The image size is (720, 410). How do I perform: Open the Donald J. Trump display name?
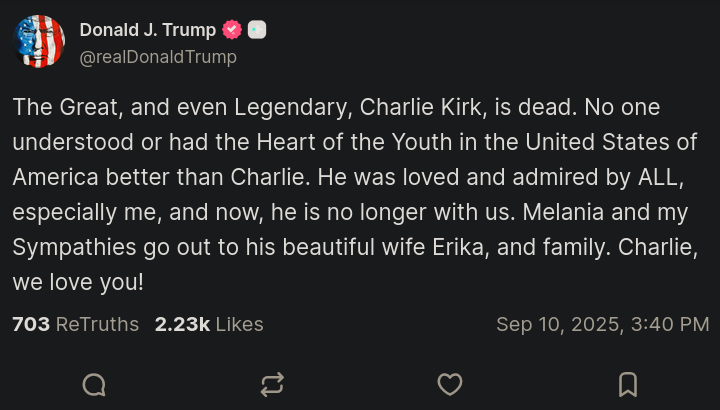pyautogui.click(x=147, y=30)
